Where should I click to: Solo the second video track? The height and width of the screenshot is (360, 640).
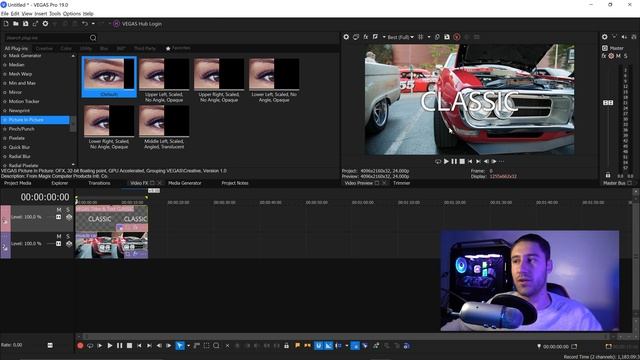pyautogui.click(x=68, y=237)
